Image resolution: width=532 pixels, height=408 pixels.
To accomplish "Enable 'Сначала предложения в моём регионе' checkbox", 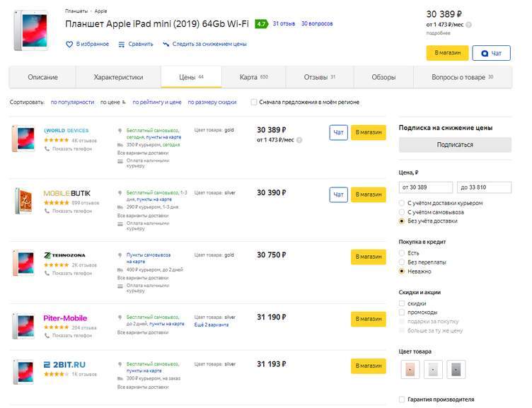I will [254, 102].
